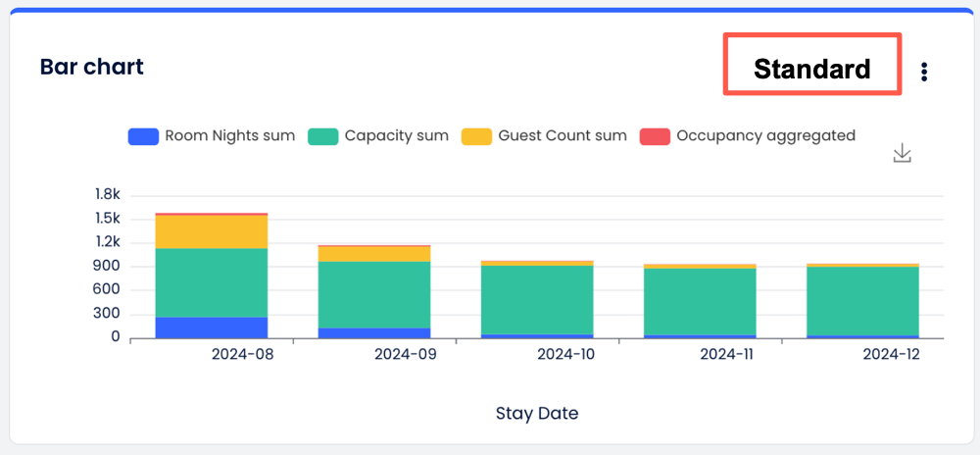Select the green Capacity segment of 2024-08 bar
This screenshot has height=455, width=980.
click(x=212, y=282)
